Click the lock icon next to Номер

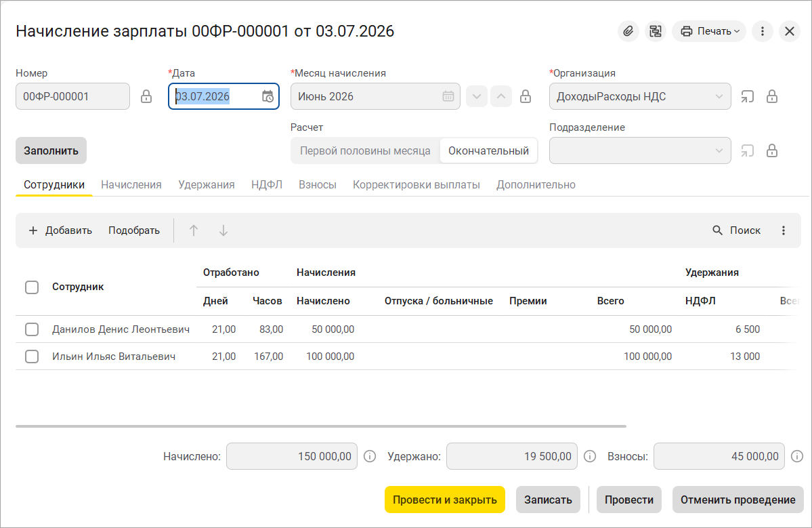[x=146, y=96]
